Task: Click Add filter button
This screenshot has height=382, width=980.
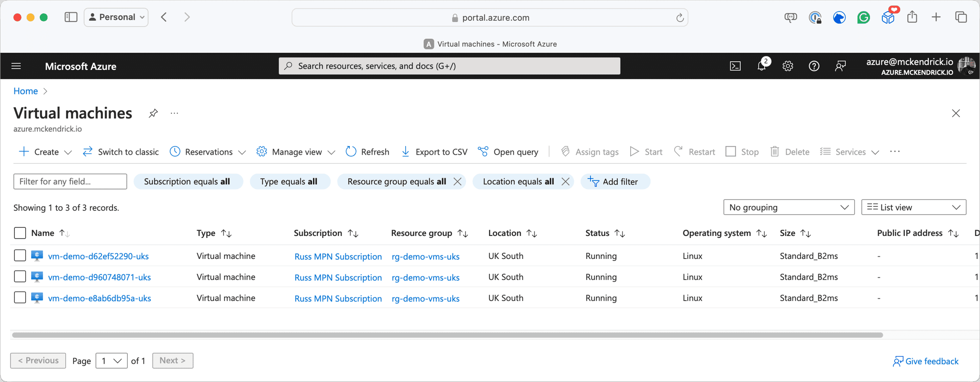Action: tap(614, 181)
